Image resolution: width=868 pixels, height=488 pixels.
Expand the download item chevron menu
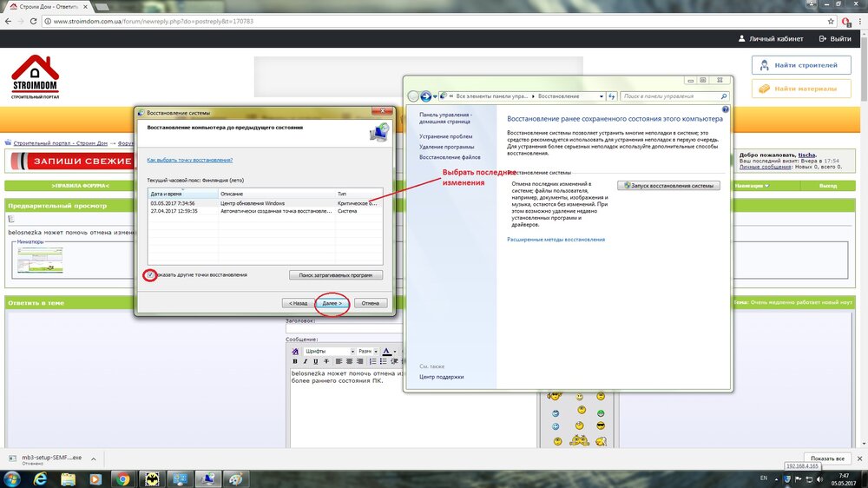tap(95, 458)
